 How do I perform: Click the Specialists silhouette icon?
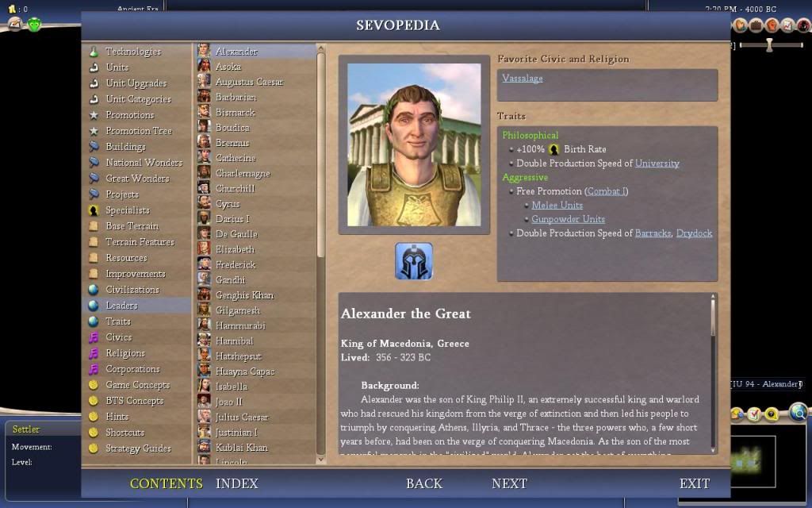(94, 210)
